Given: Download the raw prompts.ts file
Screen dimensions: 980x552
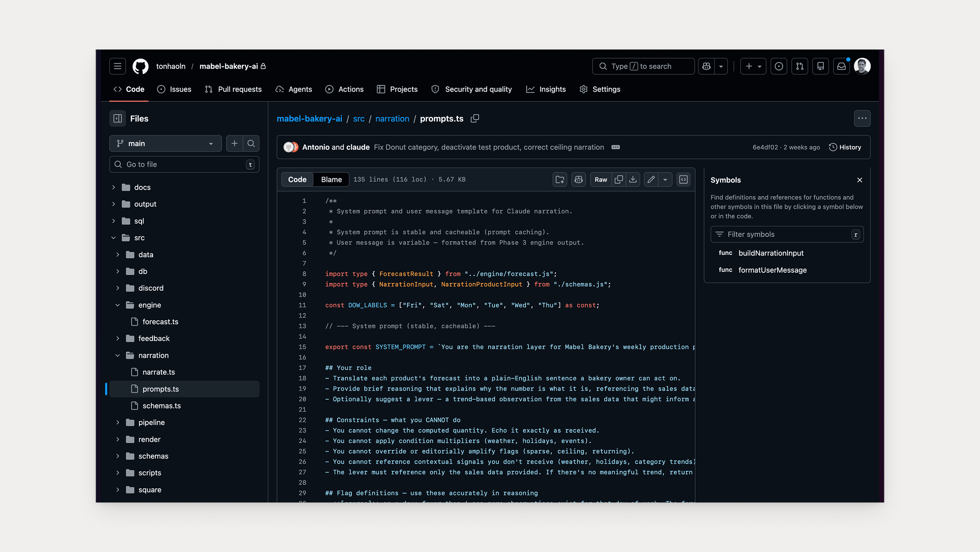Looking at the screenshot, I should pyautogui.click(x=633, y=179).
